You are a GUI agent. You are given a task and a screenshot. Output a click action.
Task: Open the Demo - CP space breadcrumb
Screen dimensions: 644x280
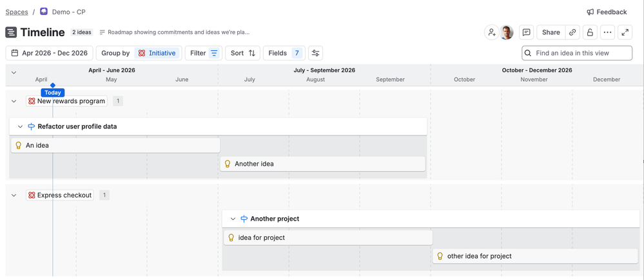click(x=68, y=12)
